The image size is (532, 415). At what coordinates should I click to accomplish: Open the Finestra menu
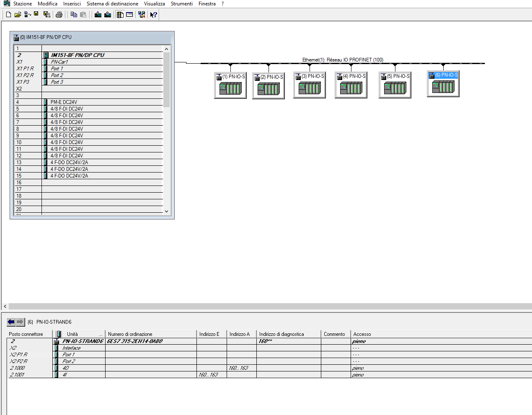207,4
